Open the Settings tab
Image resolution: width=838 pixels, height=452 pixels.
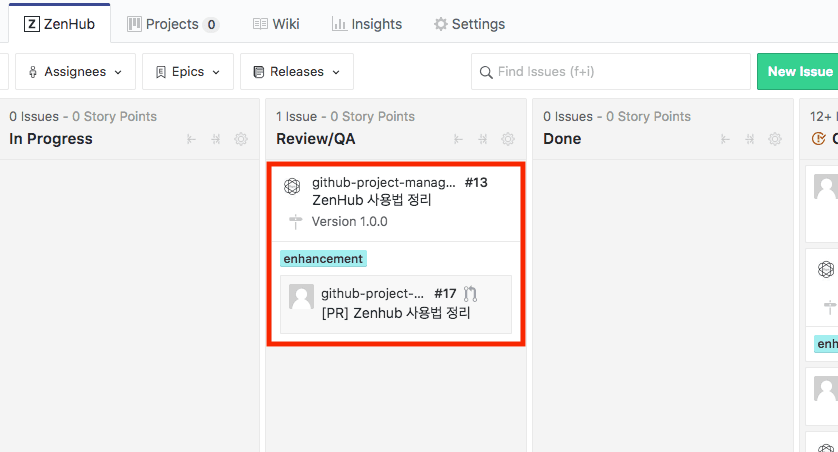pyautogui.click(x=469, y=24)
